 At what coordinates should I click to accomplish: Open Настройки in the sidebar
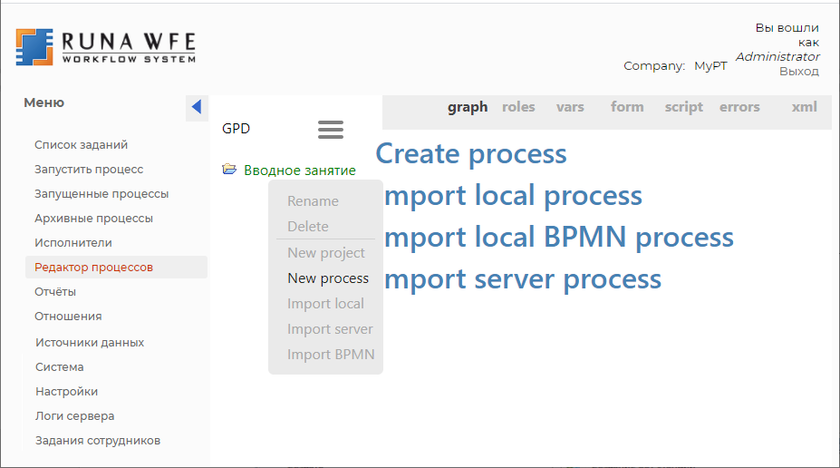66,391
